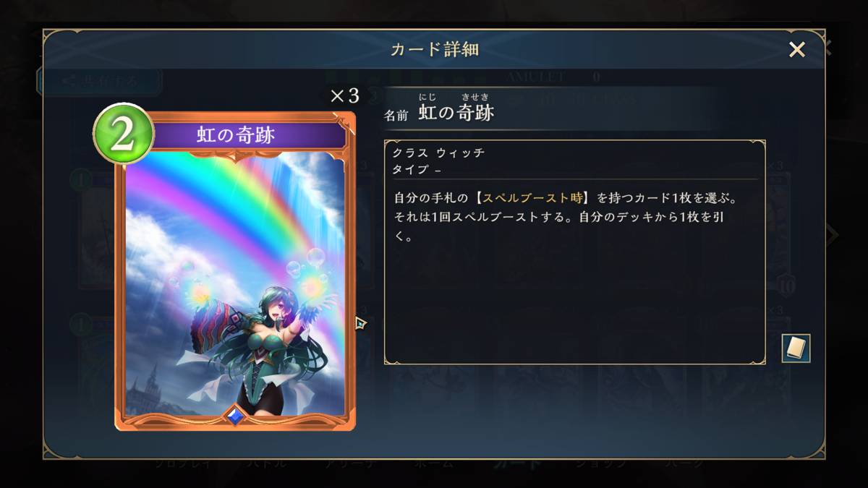Screen dimensions: 868x488
Task: Select the 名前 虹の奇跡 name heading
Action: point(439,114)
